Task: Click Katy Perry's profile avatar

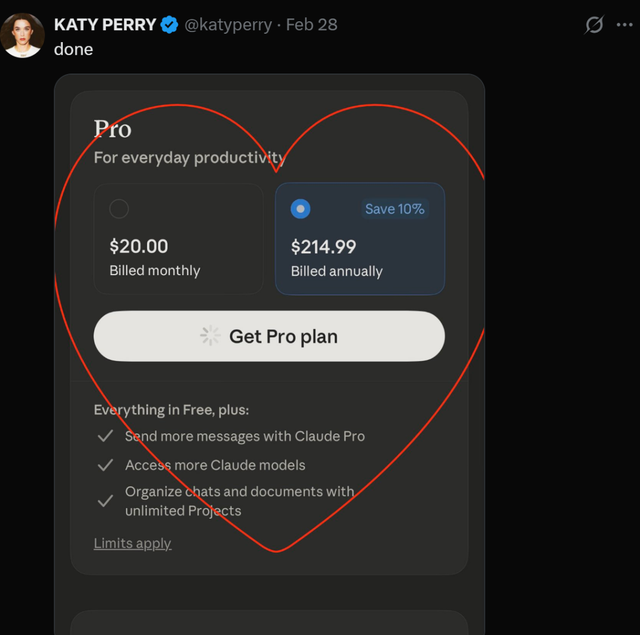Action: 22,35
